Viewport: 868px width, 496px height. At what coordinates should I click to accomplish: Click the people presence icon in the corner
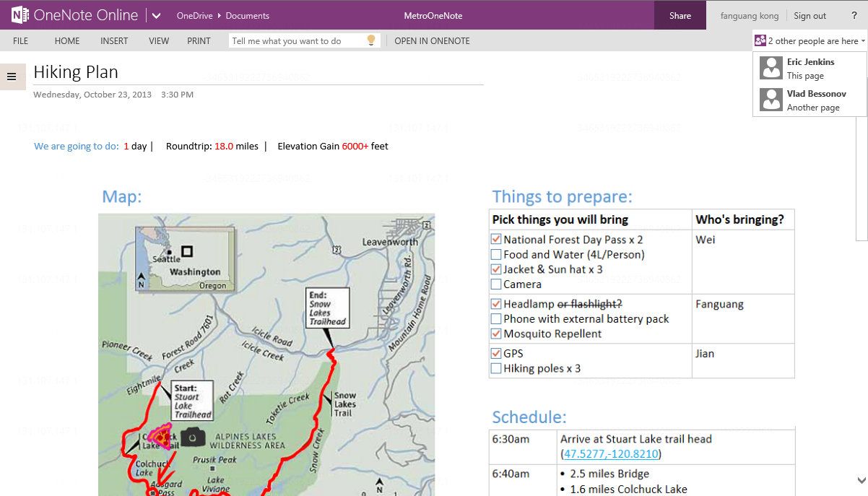tap(760, 40)
